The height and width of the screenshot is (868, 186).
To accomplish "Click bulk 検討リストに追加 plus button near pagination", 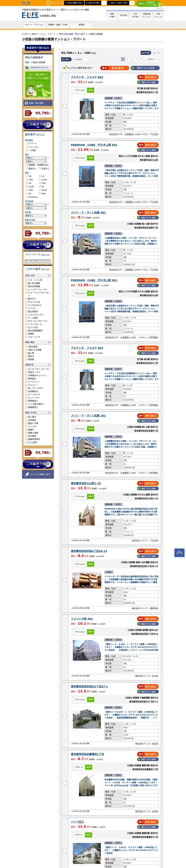I will click(x=145, y=68).
